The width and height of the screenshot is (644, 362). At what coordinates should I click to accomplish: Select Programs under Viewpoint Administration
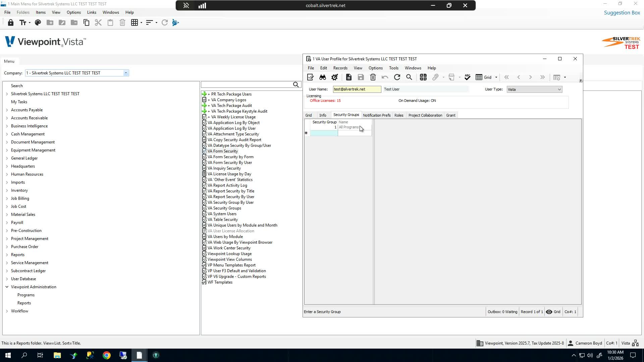[x=26, y=295]
